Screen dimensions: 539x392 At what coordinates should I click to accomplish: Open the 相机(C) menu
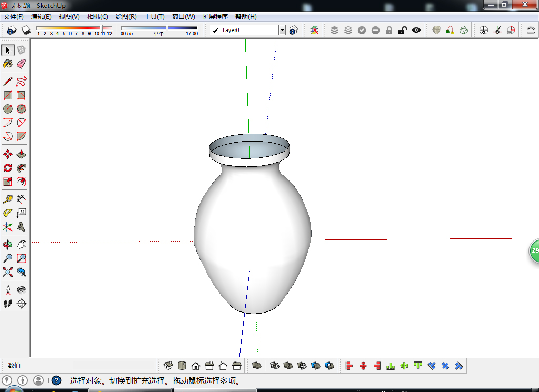97,17
